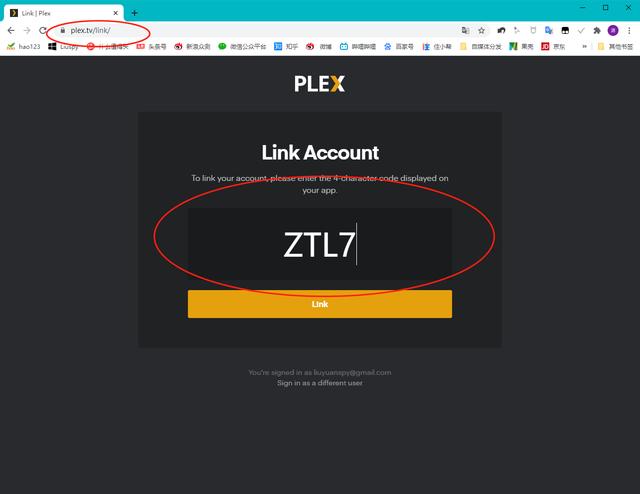Click the browser back arrow
Image resolution: width=640 pixels, height=494 pixels.
[x=11, y=30]
